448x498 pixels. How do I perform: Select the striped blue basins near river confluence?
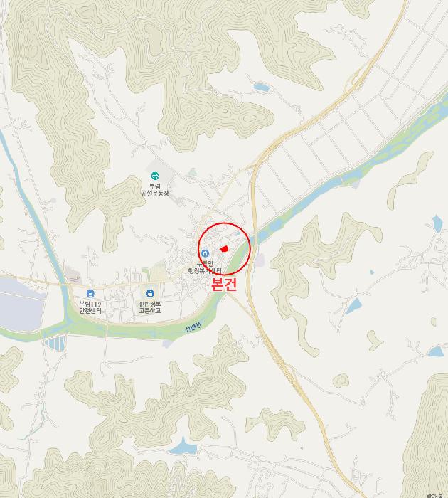pos(56,342)
